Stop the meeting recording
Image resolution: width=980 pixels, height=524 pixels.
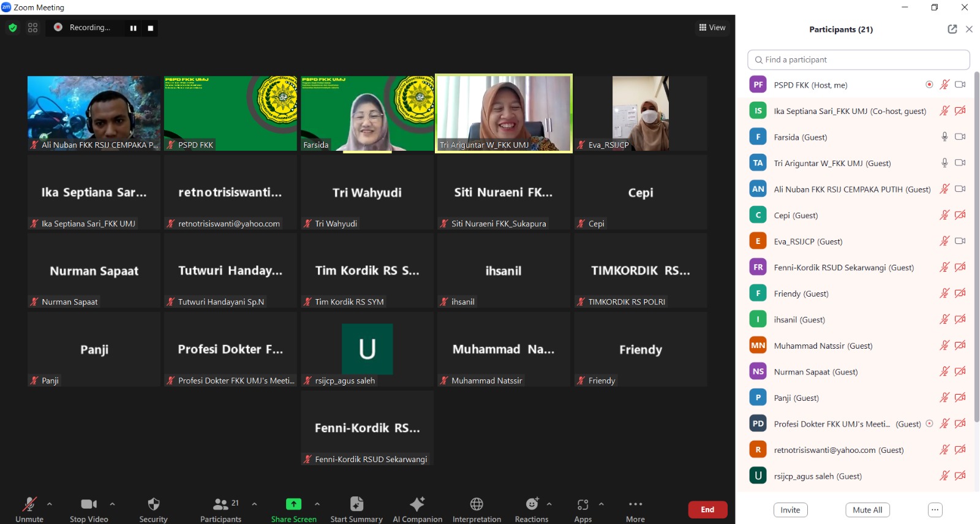[x=150, y=28]
